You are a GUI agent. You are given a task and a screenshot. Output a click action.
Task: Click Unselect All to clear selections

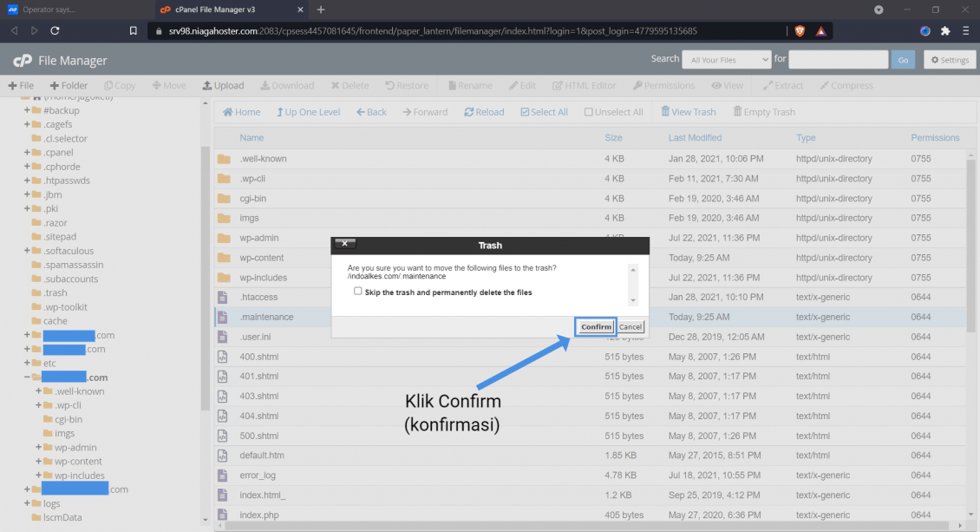[613, 111]
